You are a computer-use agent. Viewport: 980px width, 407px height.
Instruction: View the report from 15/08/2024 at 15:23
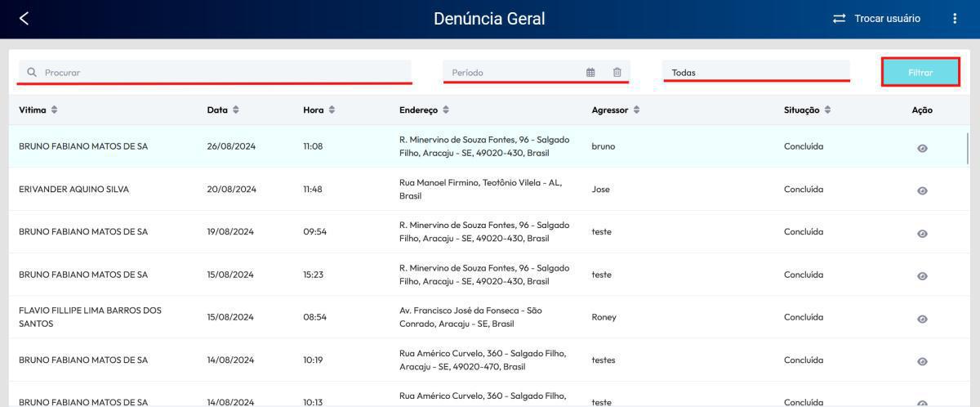coord(922,275)
